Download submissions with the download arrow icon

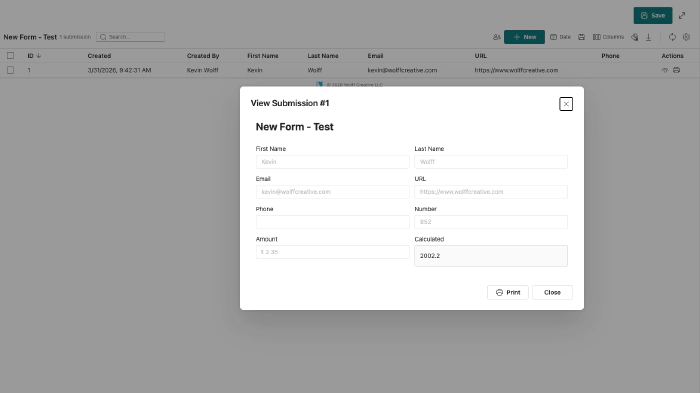click(649, 37)
